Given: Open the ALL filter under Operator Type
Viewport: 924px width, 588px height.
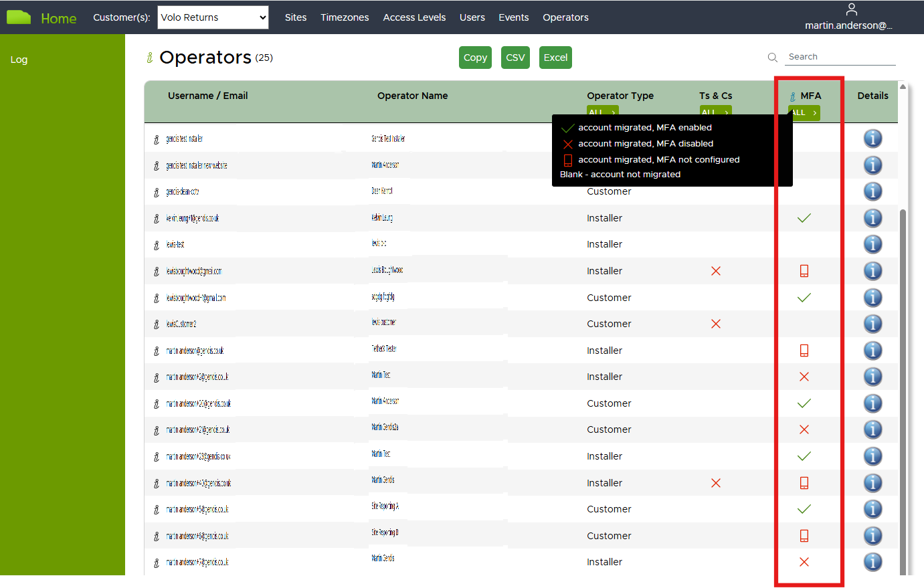Looking at the screenshot, I should point(602,112).
